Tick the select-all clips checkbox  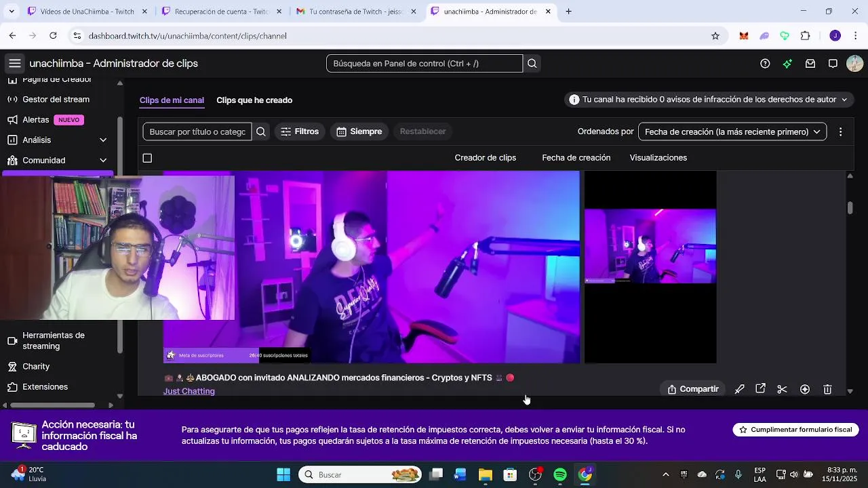pyautogui.click(x=147, y=158)
